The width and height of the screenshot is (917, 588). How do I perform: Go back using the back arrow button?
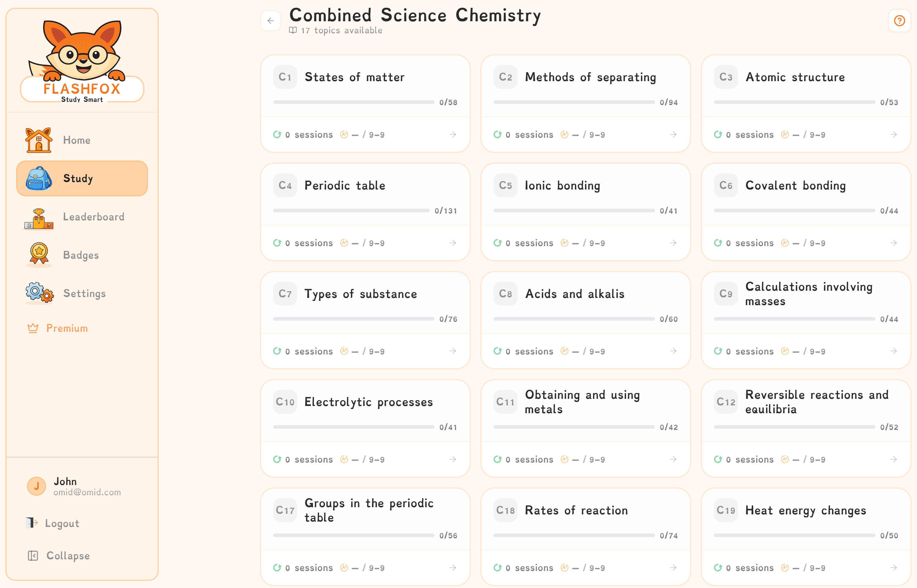(271, 21)
